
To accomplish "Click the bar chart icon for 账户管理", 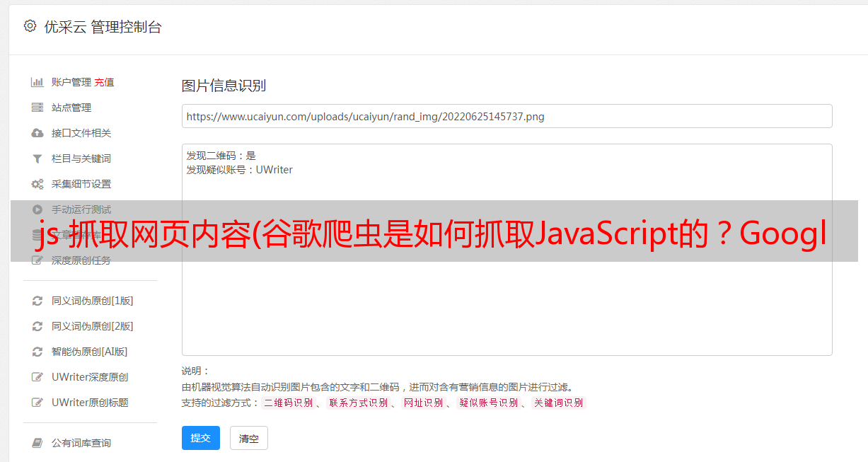I will 37,82.
